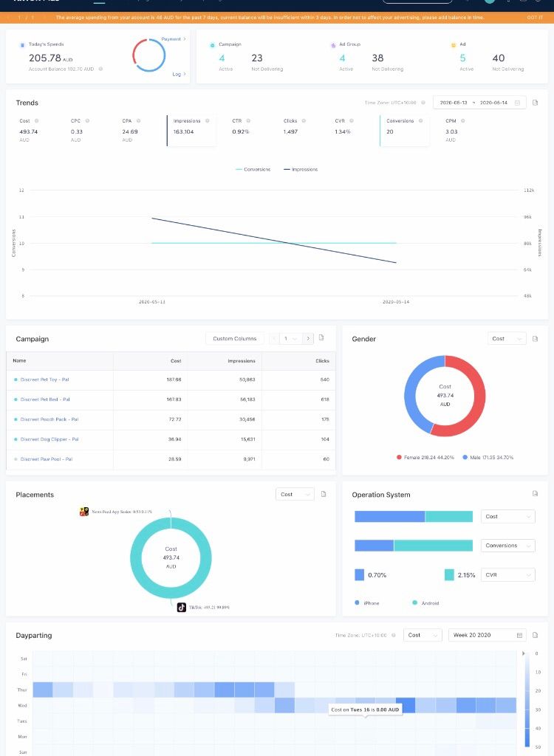The image size is (554, 756).
Task: Click the info icon beside CTR
Action: click(248, 121)
